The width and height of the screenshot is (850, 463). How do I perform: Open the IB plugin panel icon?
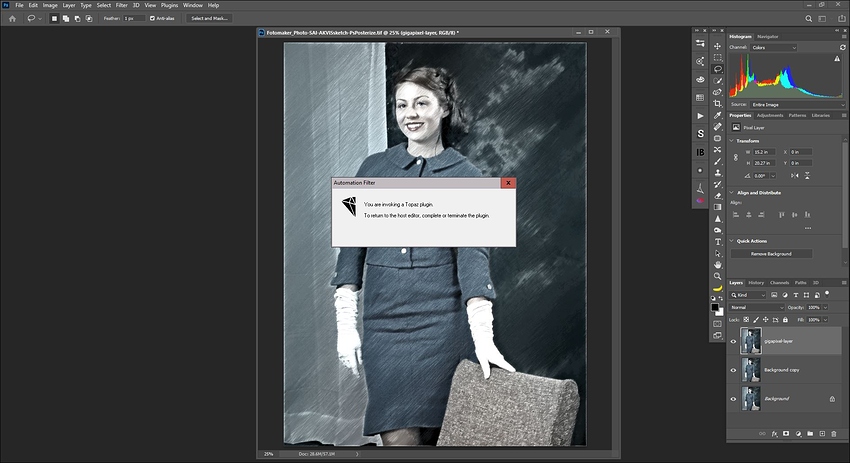700,152
